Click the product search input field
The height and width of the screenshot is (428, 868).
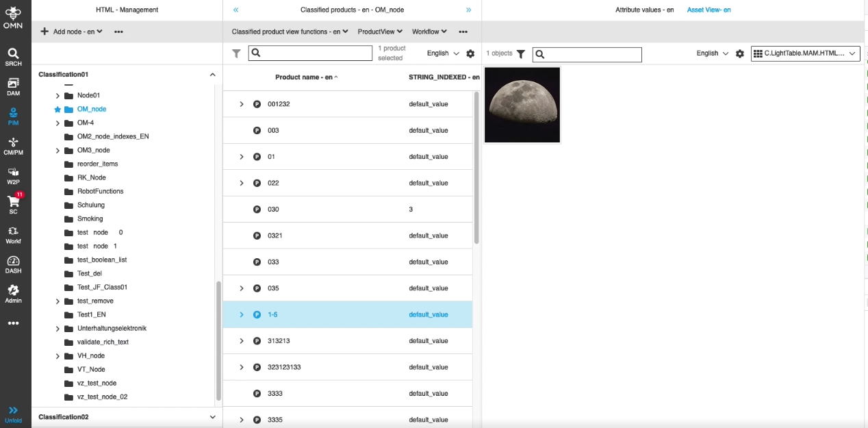click(310, 53)
